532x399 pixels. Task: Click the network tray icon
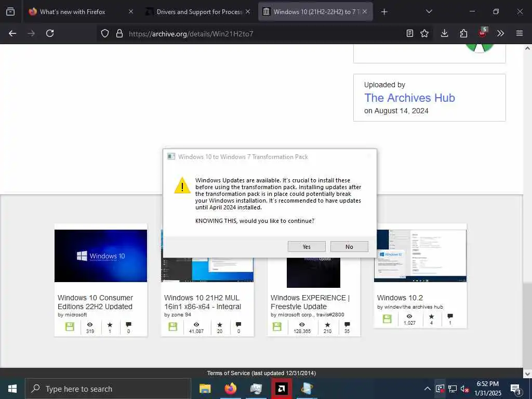point(453,389)
